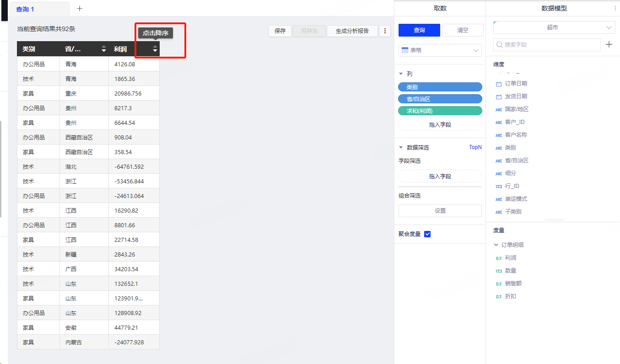
Task: Click the 生成分析报告 button
Action: (x=352, y=31)
